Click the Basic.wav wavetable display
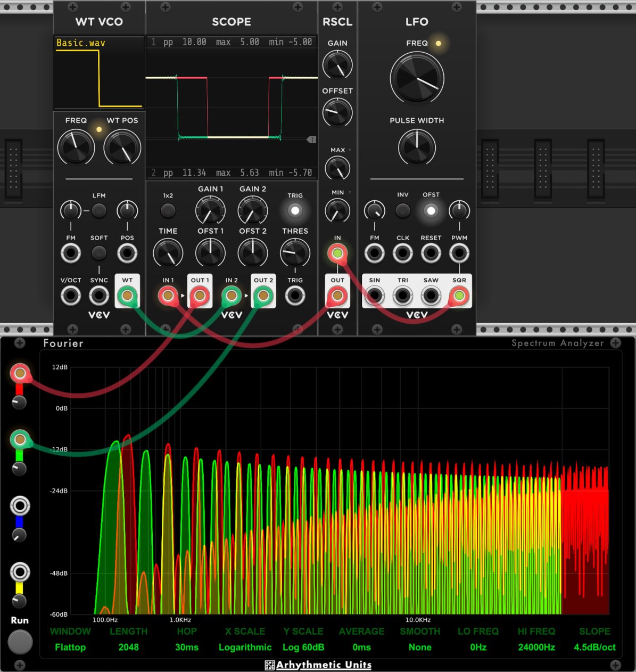 pyautogui.click(x=99, y=72)
